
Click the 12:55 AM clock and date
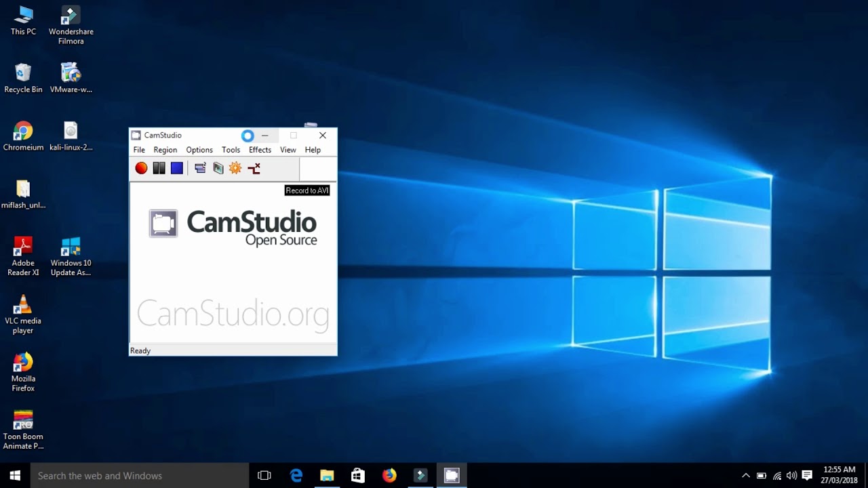(840, 475)
